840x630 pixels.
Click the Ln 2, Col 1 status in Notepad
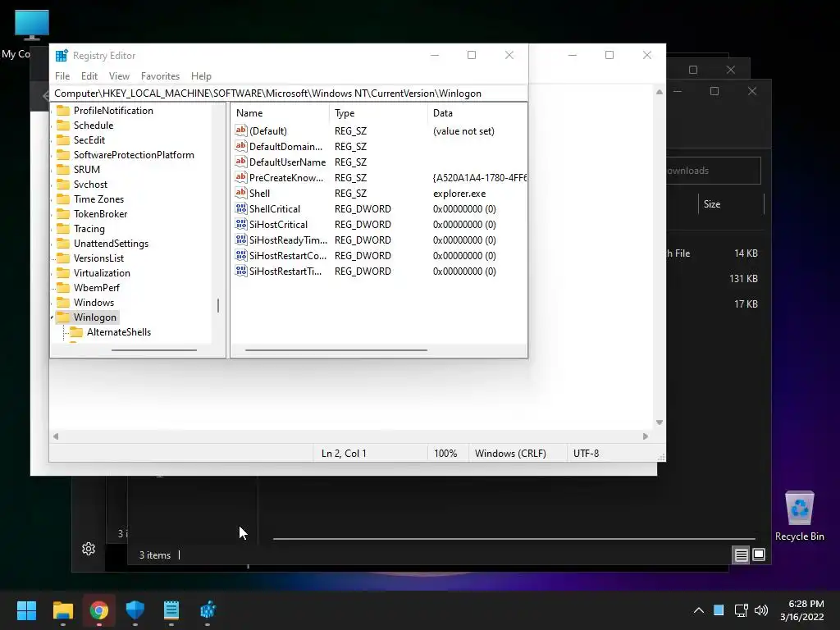pos(344,453)
